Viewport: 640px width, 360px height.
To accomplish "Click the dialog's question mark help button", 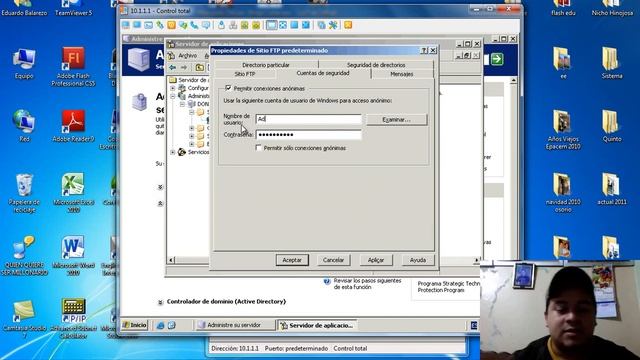I will tap(424, 50).
